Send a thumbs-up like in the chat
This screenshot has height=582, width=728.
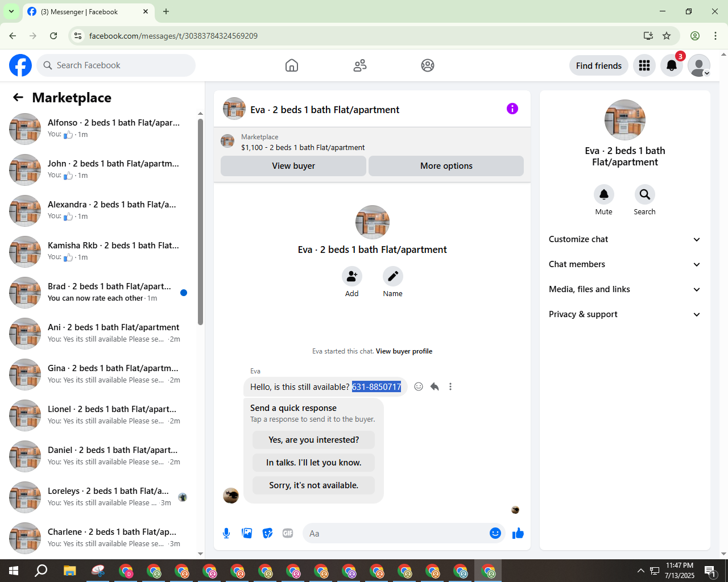[518, 533]
